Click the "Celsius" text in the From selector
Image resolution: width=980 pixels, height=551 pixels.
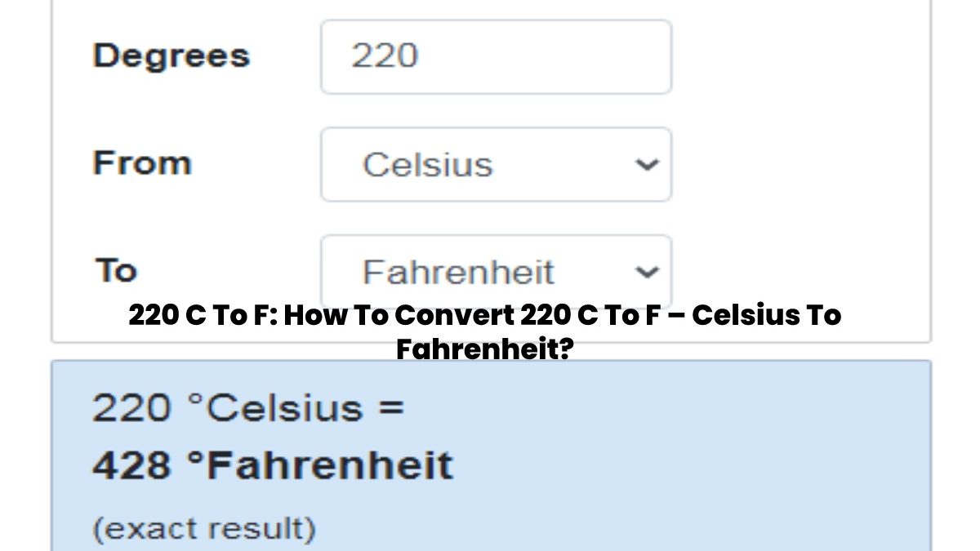[x=427, y=166]
